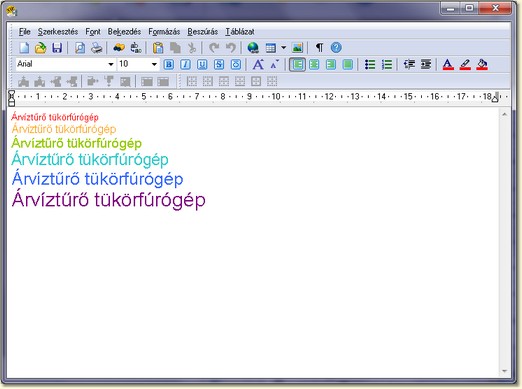522x389 pixels.
Task: Align the paragraph left
Action: click(x=297, y=64)
